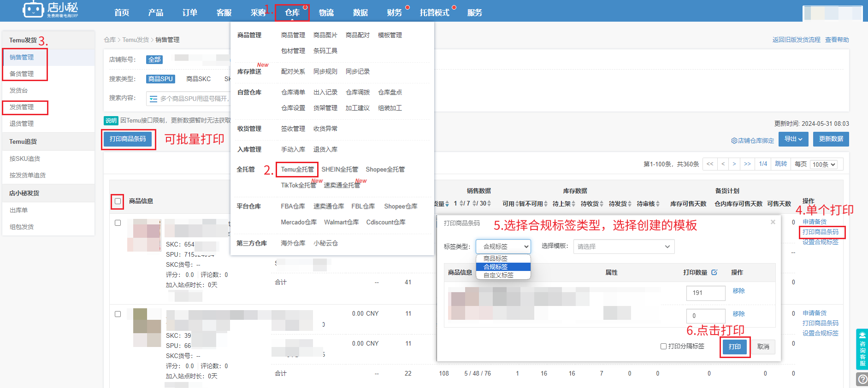Click the blue 打印 button
This screenshot has height=388, width=868.
(735, 347)
